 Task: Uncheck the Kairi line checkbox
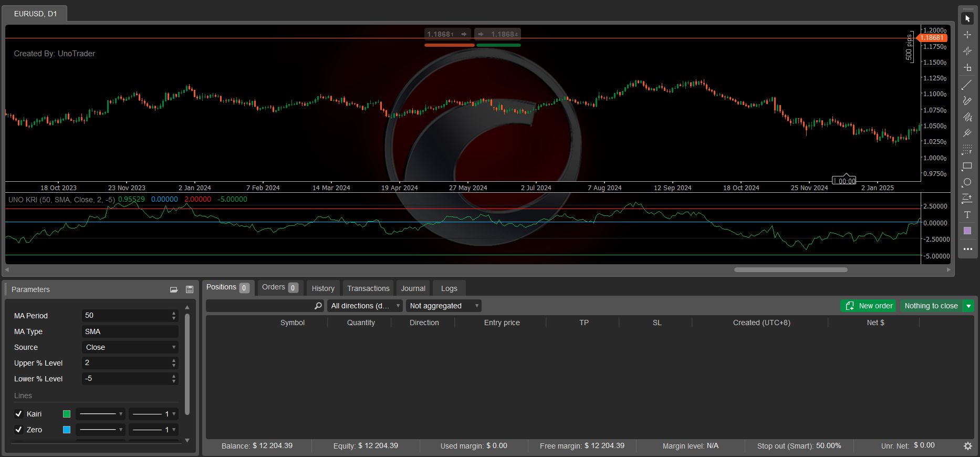click(x=19, y=414)
